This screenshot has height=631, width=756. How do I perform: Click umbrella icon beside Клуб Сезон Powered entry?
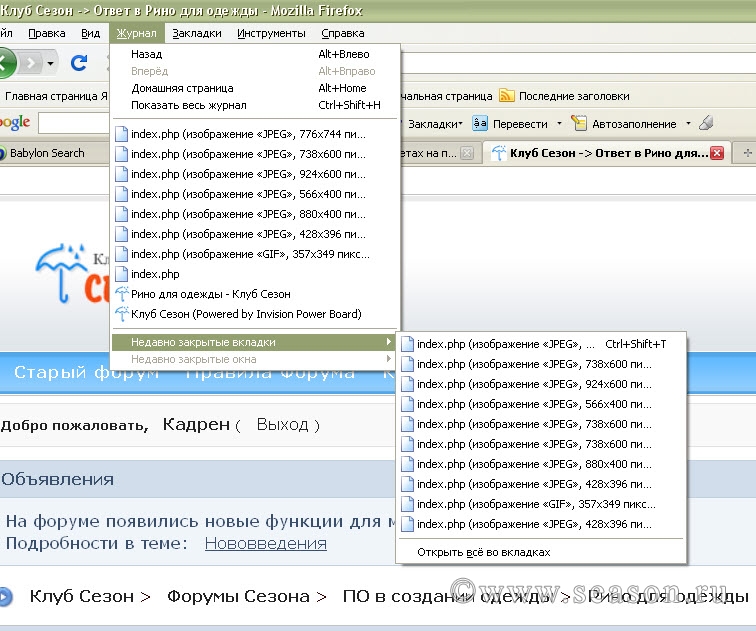pyautogui.click(x=122, y=314)
